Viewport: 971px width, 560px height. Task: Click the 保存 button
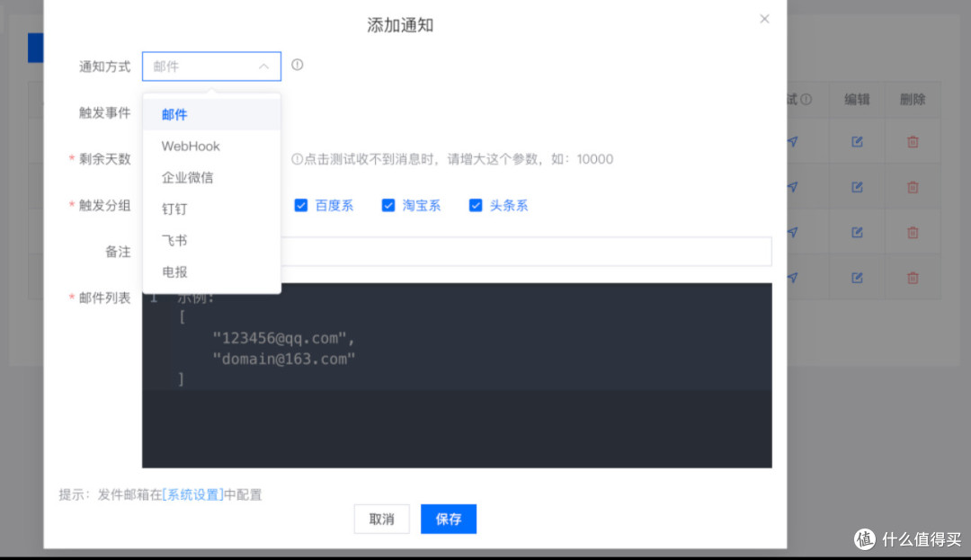click(449, 520)
